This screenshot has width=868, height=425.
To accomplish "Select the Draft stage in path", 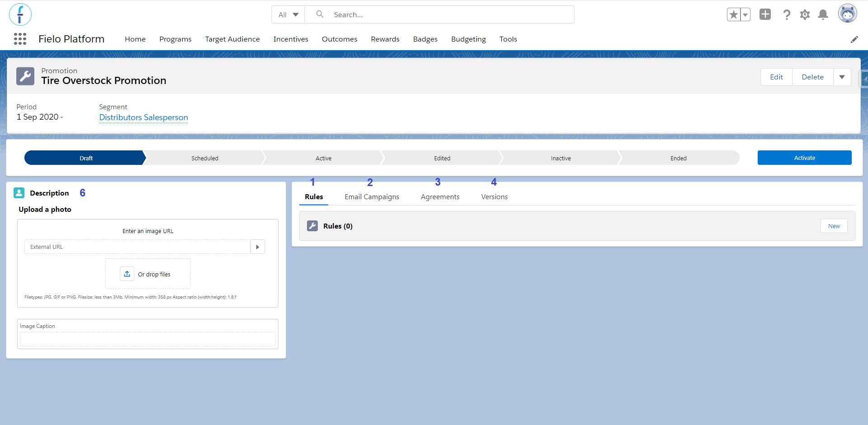I will point(85,158).
